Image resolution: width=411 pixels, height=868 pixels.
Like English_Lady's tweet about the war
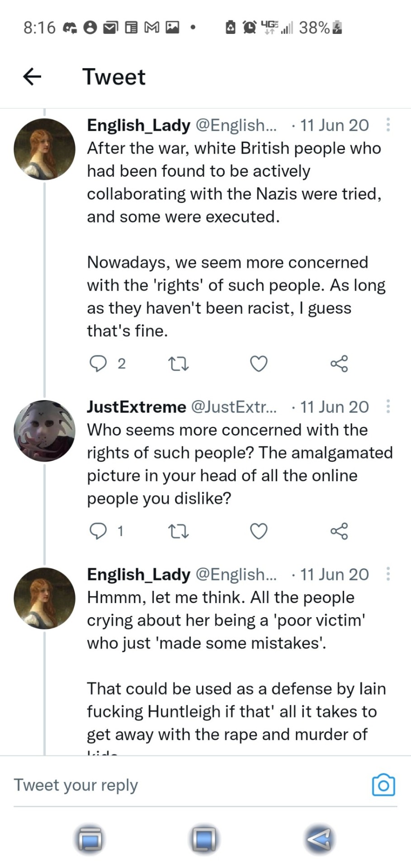click(259, 363)
